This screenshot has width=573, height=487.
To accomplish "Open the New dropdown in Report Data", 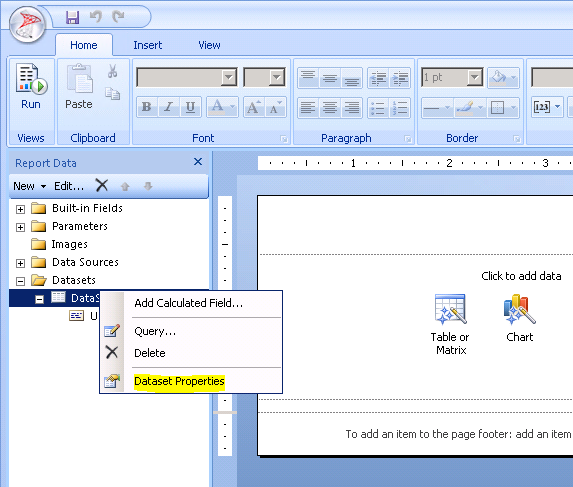I will [30, 186].
